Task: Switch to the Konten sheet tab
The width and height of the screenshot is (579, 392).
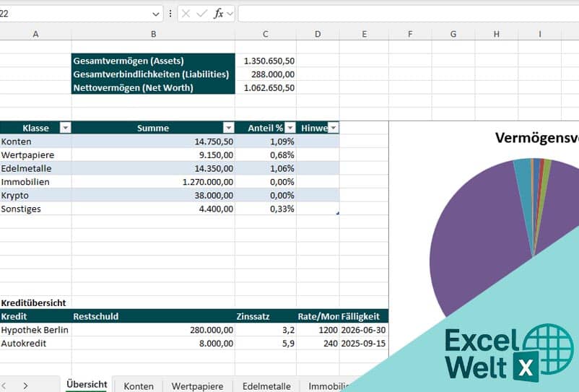Action: click(x=139, y=386)
